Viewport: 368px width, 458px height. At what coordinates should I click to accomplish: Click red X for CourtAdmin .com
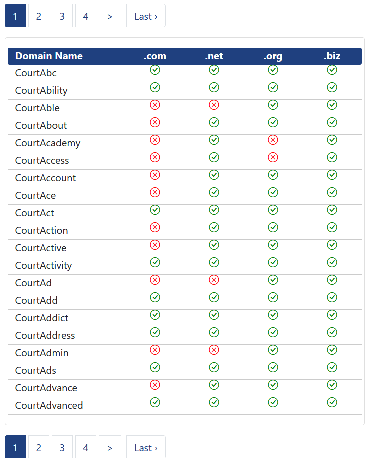coord(155,350)
